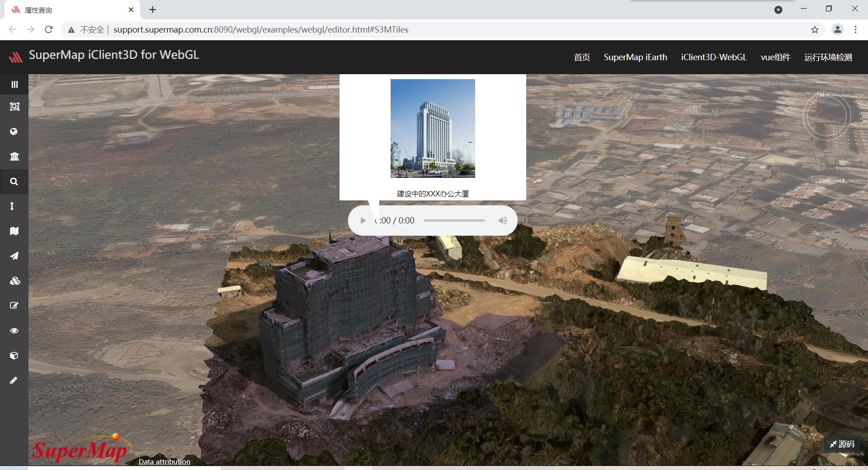Click the 不安全 security warning indicator
868x470 pixels.
tap(86, 30)
